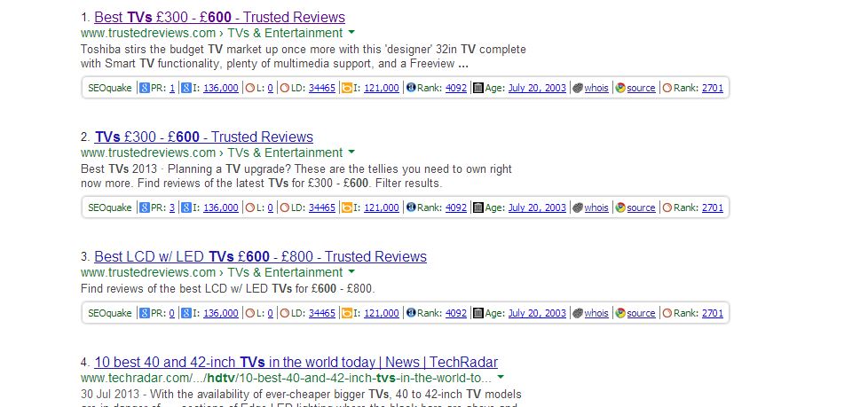868x407 pixels.
Task: Click SEMrush links icon (L) in first result's bar
Action: tap(250, 88)
